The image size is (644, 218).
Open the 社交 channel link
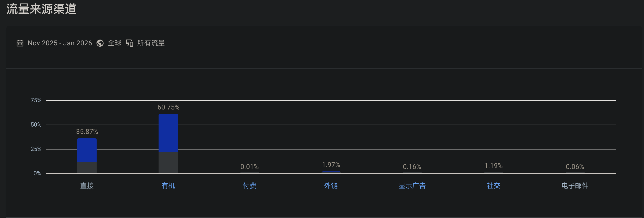click(493, 186)
